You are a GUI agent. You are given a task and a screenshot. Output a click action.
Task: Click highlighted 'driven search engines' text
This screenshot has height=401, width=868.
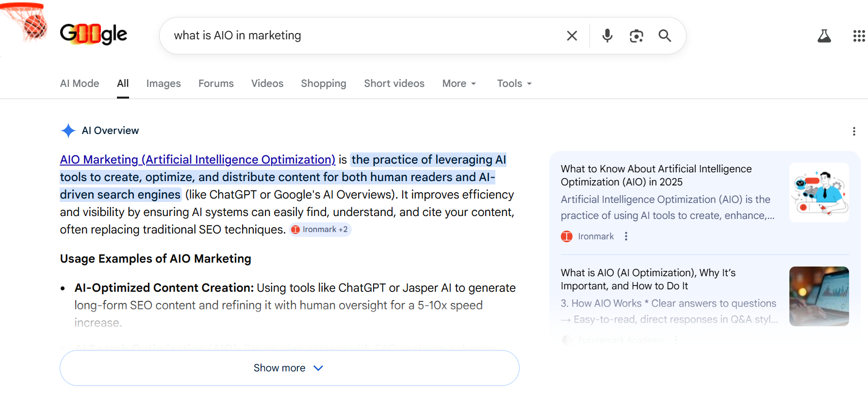(x=120, y=195)
